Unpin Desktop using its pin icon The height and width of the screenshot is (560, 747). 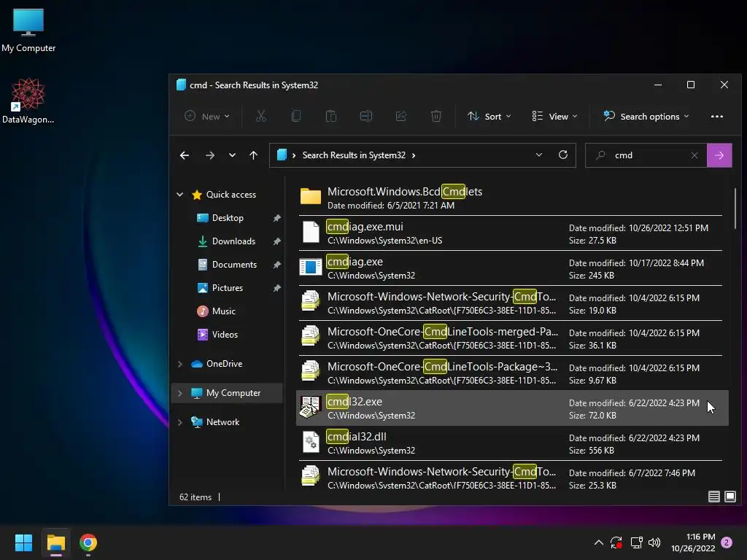276,217
